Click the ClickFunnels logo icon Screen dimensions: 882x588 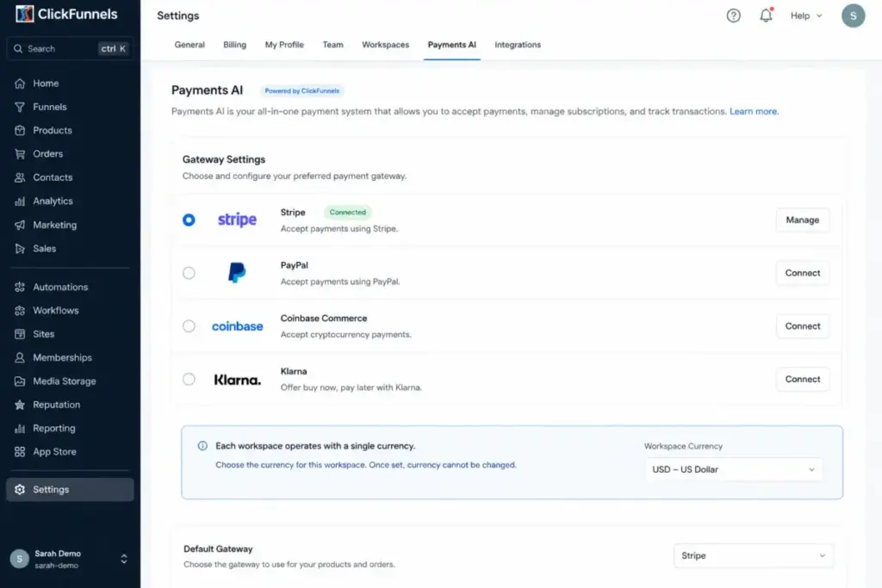pos(24,14)
